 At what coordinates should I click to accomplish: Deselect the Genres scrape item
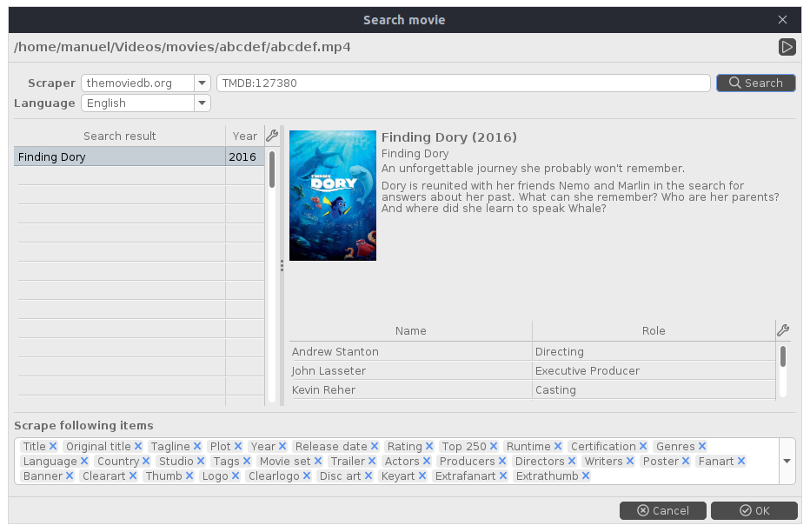pos(702,447)
